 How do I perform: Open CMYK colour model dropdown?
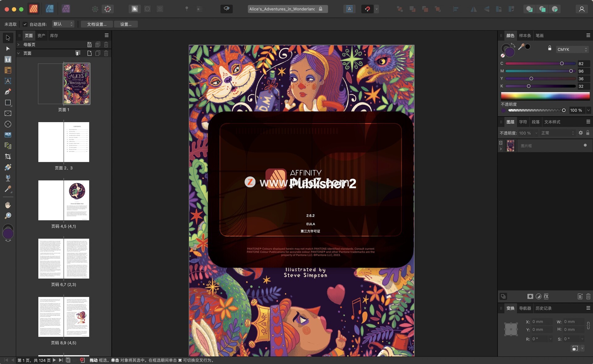click(x=572, y=49)
